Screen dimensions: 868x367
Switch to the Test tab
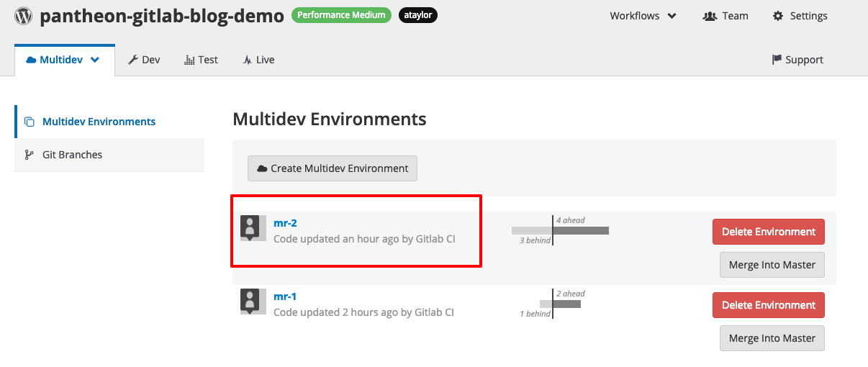[202, 60]
